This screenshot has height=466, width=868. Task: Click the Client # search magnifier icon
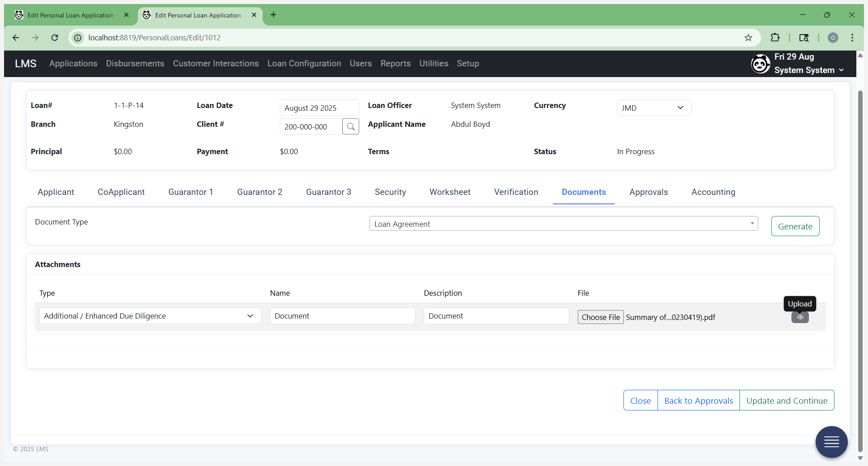coord(351,127)
